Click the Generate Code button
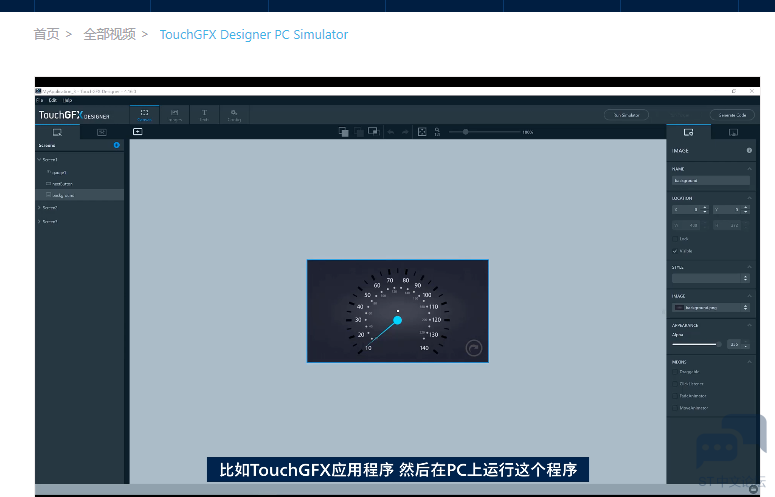Viewport: 775px width, 497px height. (732, 115)
